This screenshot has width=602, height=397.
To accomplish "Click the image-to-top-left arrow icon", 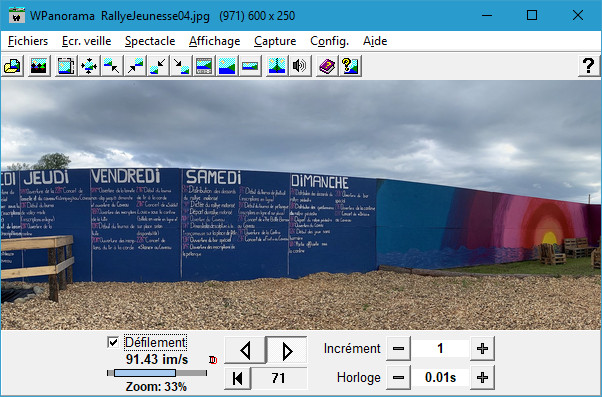I will (112, 66).
